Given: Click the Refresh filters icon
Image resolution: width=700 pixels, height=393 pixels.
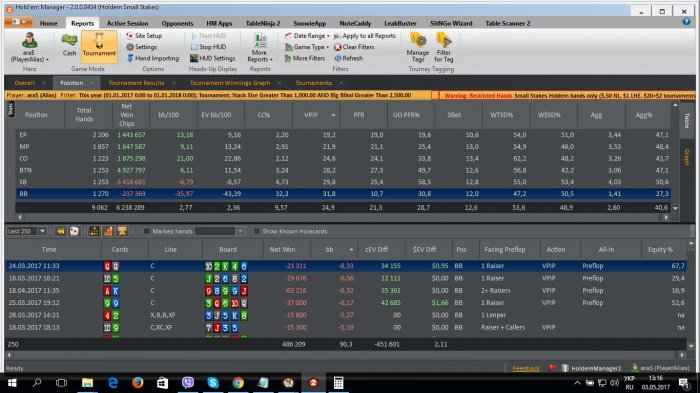Looking at the screenshot, I should (338, 58).
